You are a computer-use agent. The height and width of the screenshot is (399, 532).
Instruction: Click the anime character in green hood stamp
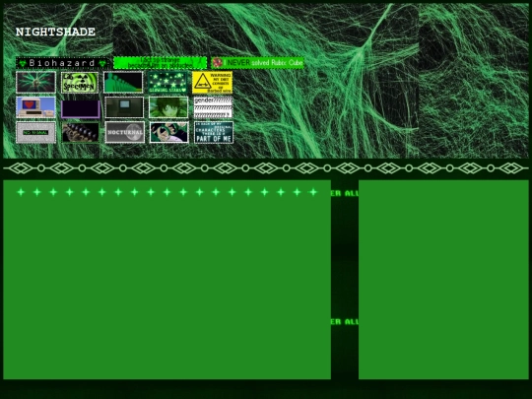pos(169,132)
